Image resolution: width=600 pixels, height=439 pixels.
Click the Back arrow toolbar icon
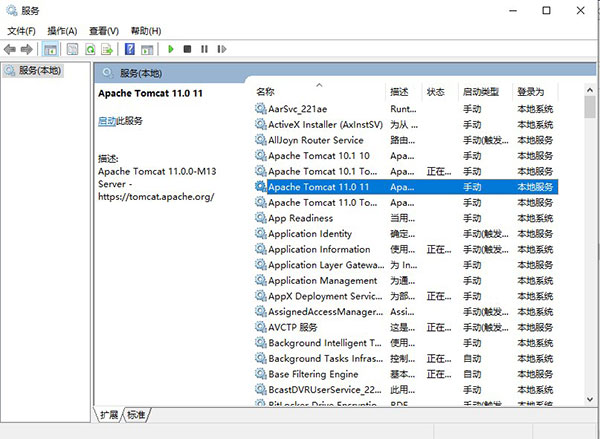pos(9,49)
